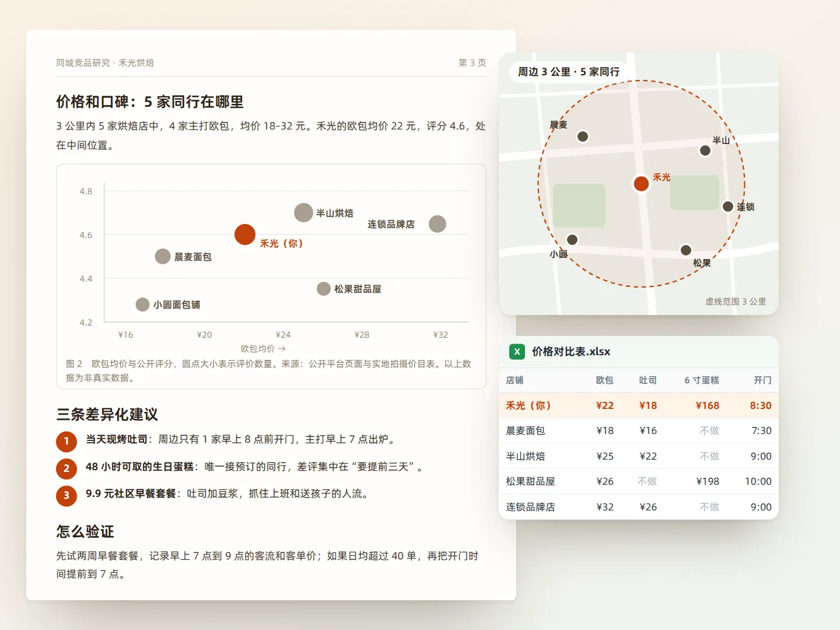Click the 吐司 column header in the table
The width and height of the screenshot is (840, 630).
(647, 380)
